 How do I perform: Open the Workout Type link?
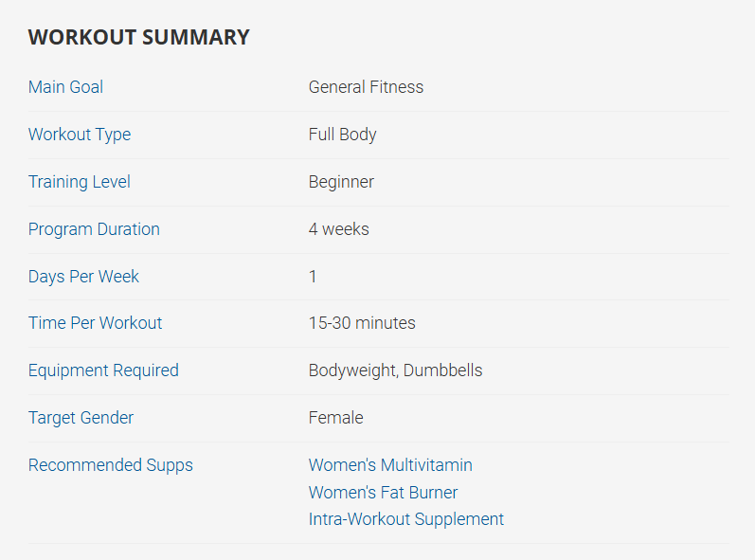tap(80, 135)
